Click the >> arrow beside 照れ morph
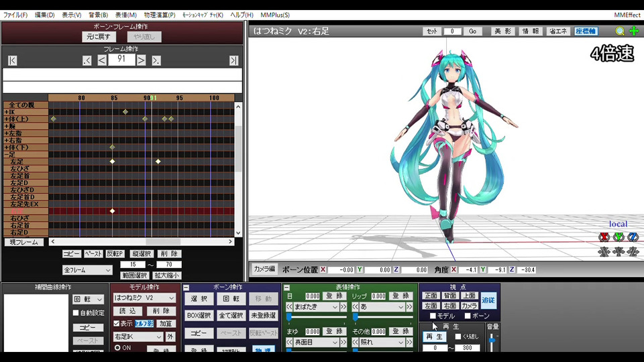Image resolution: width=644 pixels, height=362 pixels. pyautogui.click(x=409, y=343)
